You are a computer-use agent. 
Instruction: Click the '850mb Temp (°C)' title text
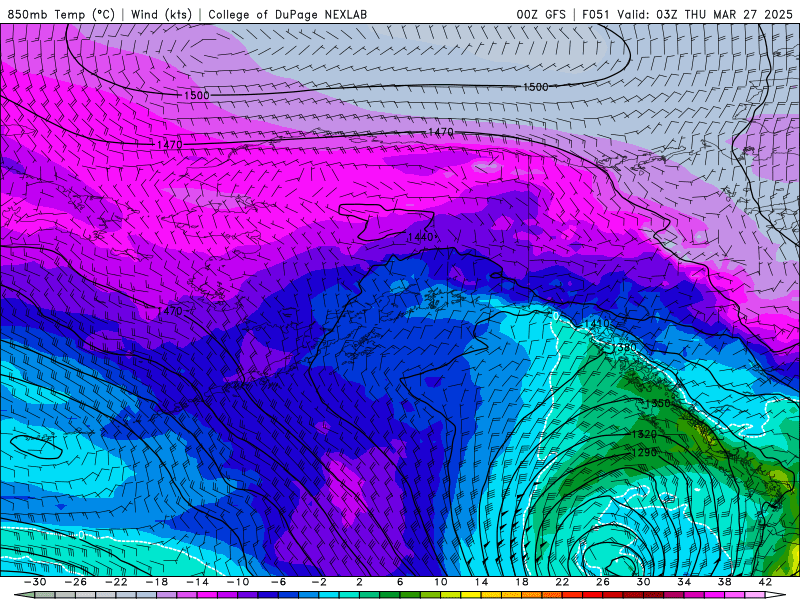[61, 14]
